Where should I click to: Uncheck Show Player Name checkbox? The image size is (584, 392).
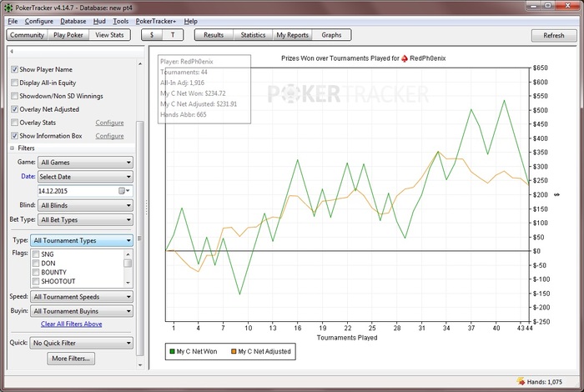tap(15, 69)
